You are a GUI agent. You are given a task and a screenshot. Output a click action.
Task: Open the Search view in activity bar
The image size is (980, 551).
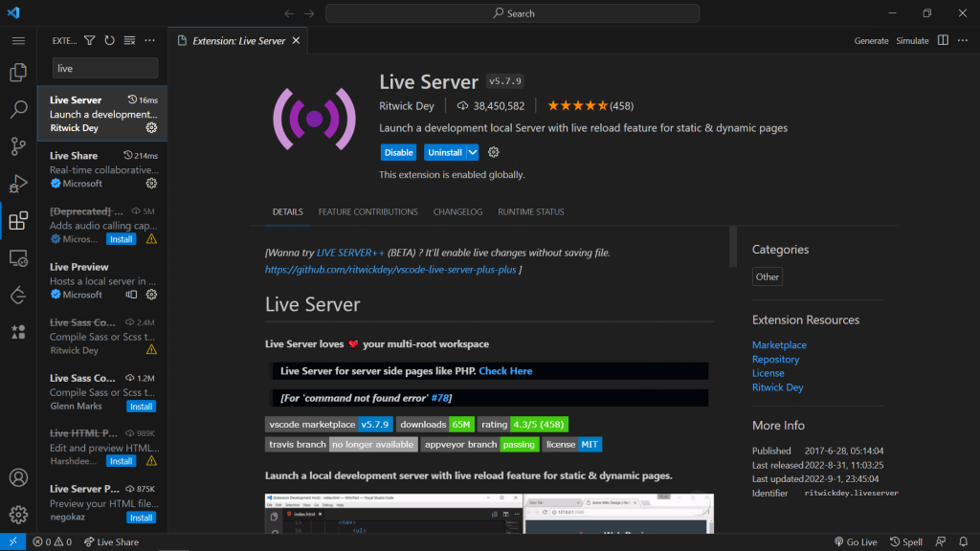18,109
